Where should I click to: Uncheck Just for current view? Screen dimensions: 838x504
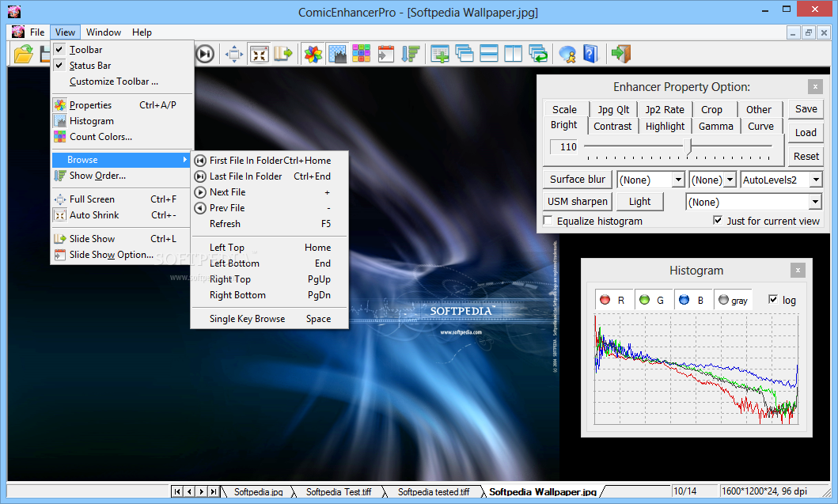coord(718,220)
